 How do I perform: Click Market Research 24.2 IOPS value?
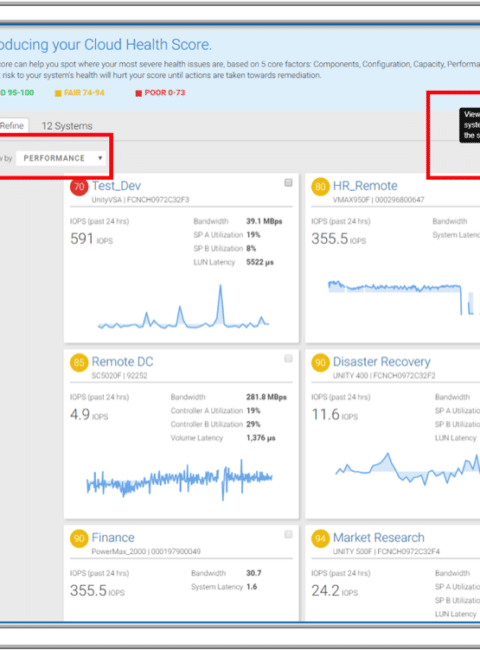pos(335,590)
